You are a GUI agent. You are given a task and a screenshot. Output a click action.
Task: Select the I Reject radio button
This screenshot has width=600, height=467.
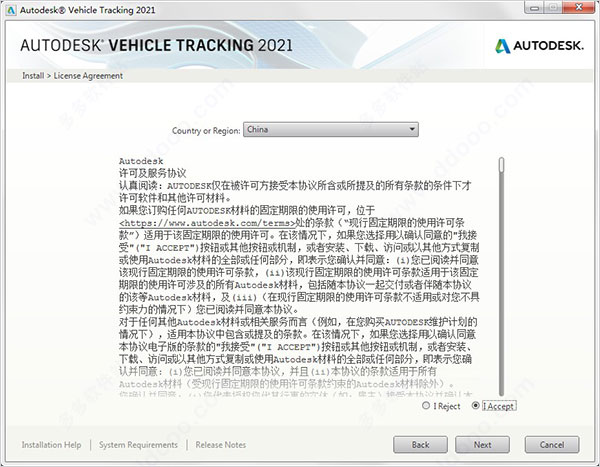426,405
